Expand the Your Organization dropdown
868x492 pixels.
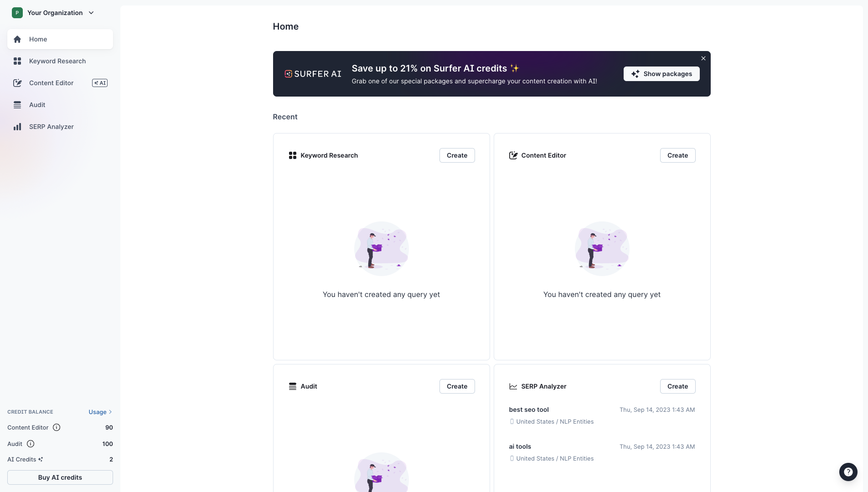pyautogui.click(x=91, y=13)
